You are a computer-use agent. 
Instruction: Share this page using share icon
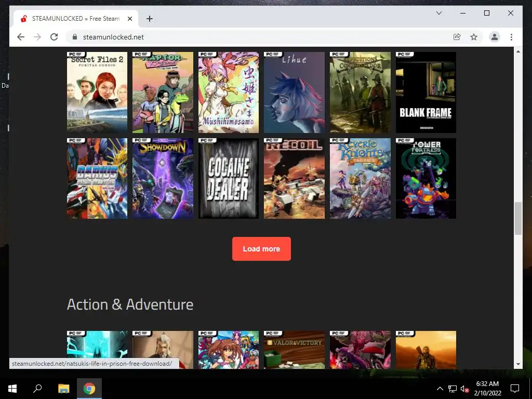pyautogui.click(x=457, y=37)
